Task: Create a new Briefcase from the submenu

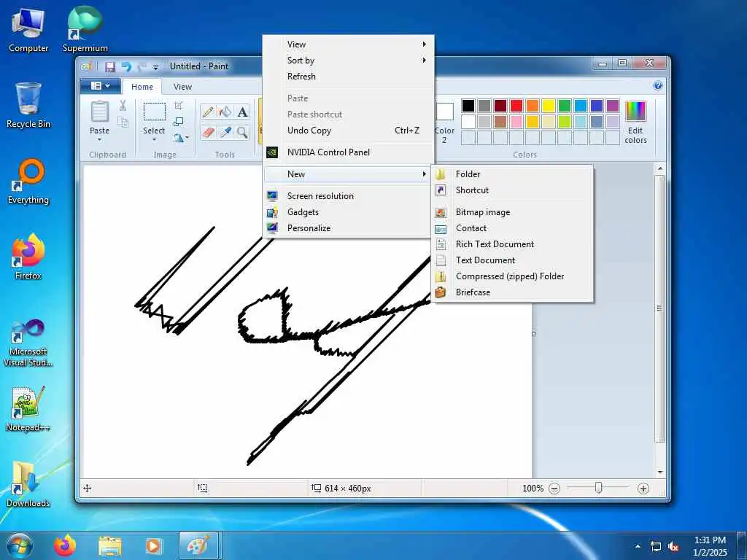Action: (513, 292)
